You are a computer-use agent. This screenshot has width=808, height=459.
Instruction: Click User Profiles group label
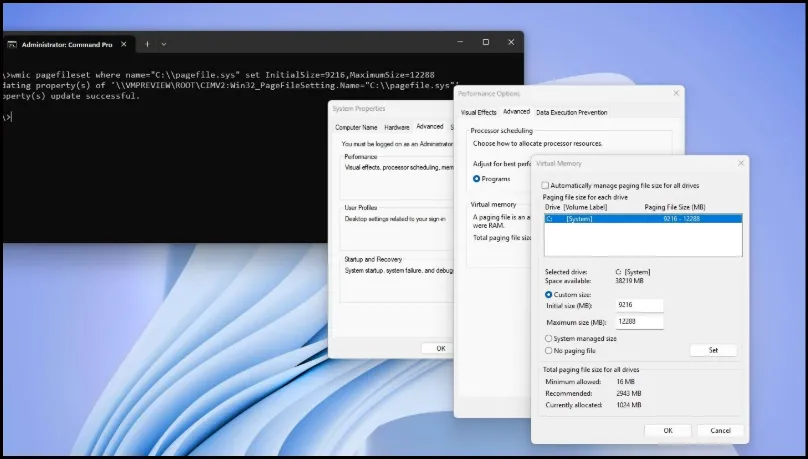point(361,208)
